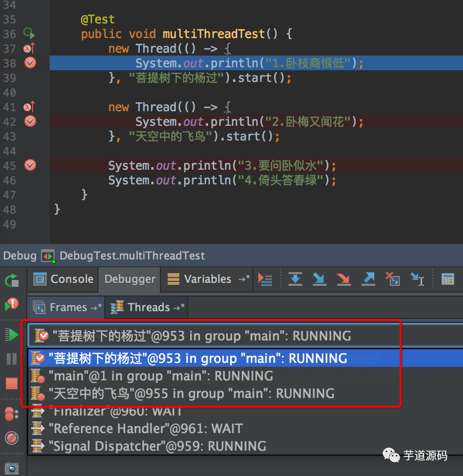Click the string "2.卧梅又闻花"
463x476 pixels.
(308, 122)
